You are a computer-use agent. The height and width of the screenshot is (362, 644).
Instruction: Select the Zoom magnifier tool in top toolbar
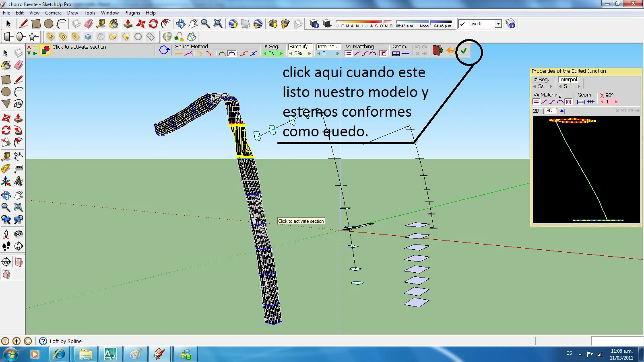tap(205, 24)
